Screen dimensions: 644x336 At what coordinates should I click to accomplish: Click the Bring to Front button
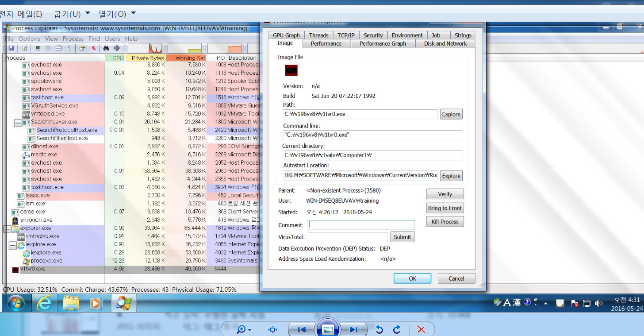click(x=445, y=208)
